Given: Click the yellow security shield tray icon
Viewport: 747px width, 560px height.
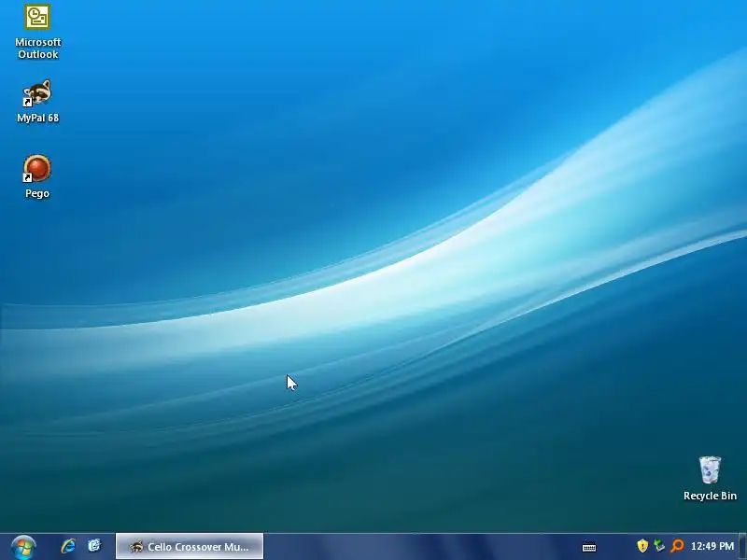Looking at the screenshot, I should tap(642, 546).
